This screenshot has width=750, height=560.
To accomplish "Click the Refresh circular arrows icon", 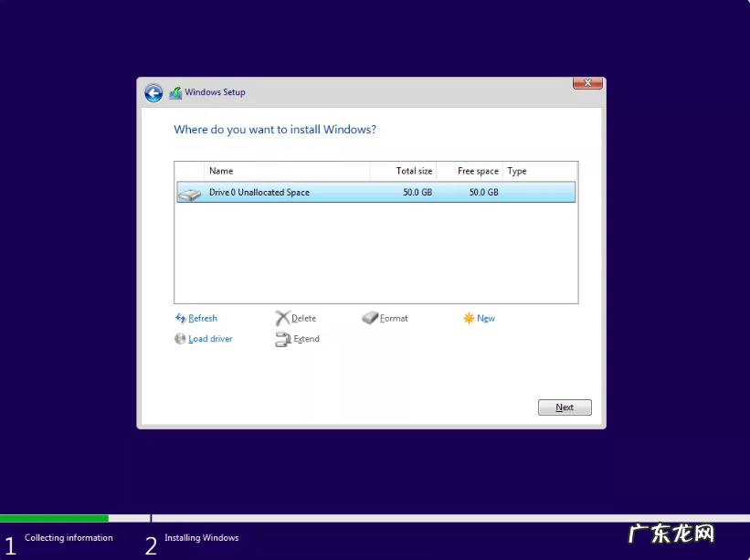I will coord(183,318).
